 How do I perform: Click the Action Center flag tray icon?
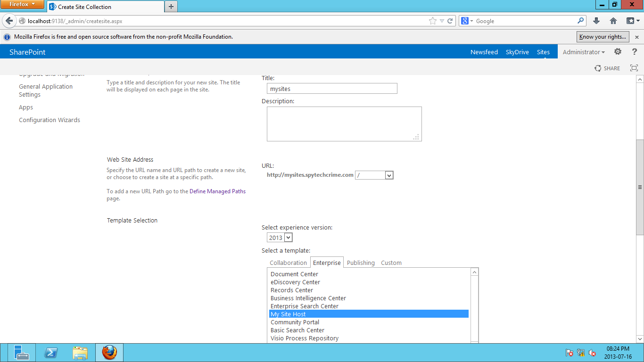[570, 353]
